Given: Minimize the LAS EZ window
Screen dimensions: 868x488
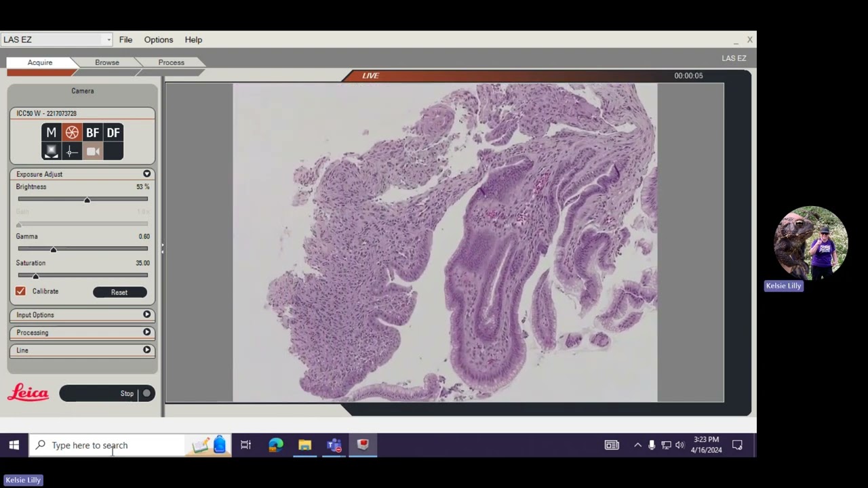Looking at the screenshot, I should [x=736, y=40].
